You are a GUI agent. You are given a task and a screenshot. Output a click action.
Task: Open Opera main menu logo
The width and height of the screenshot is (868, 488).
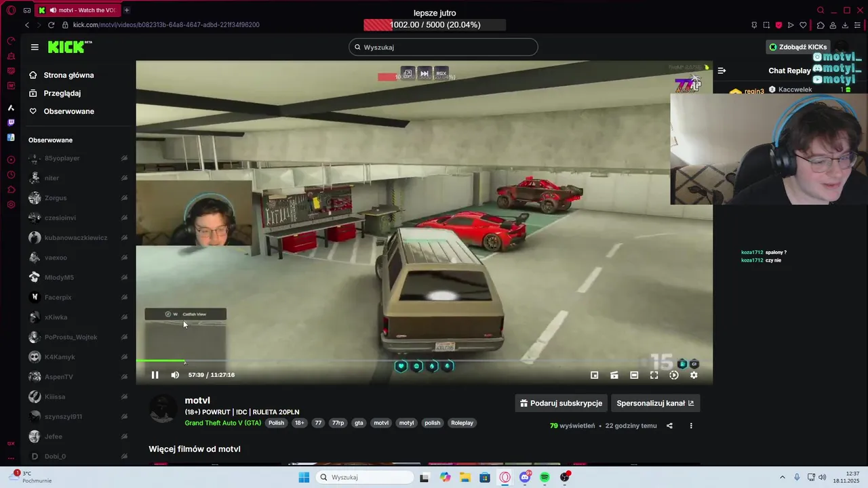point(11,10)
